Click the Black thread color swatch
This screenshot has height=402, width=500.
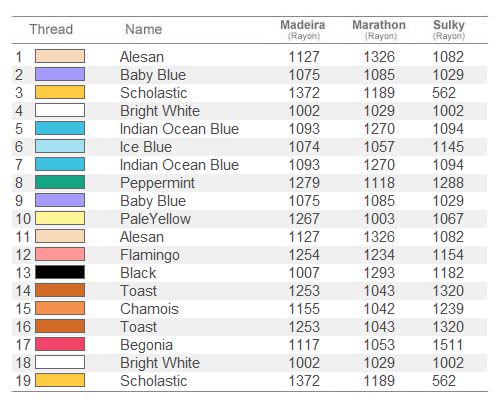coord(60,272)
